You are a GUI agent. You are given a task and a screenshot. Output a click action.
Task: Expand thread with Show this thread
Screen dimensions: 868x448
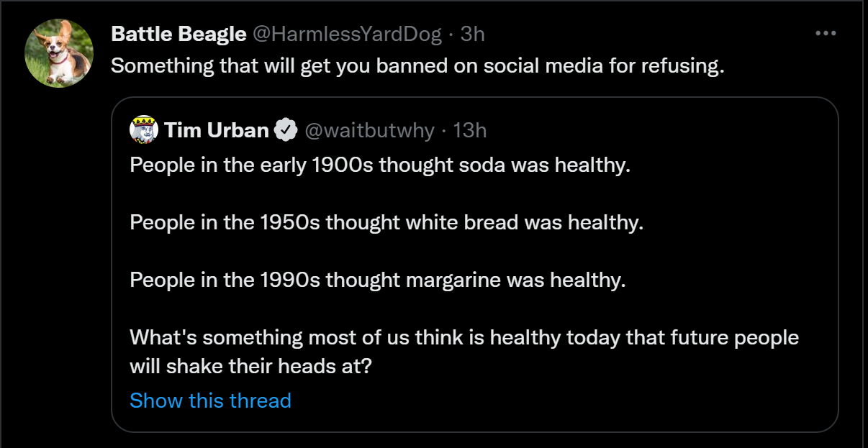click(210, 401)
